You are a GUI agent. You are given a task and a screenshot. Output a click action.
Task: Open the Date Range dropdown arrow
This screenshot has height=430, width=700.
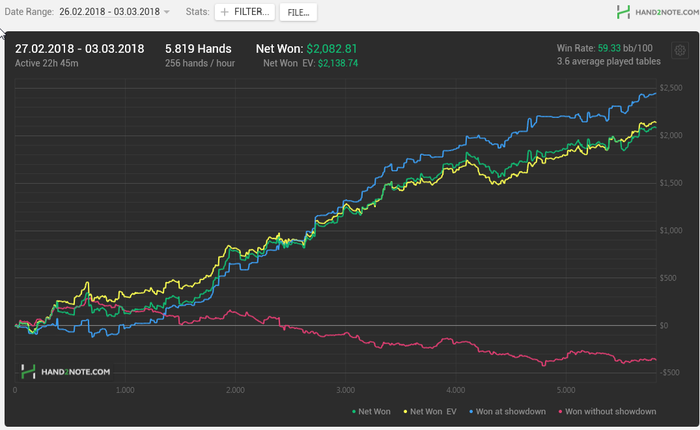click(x=167, y=12)
